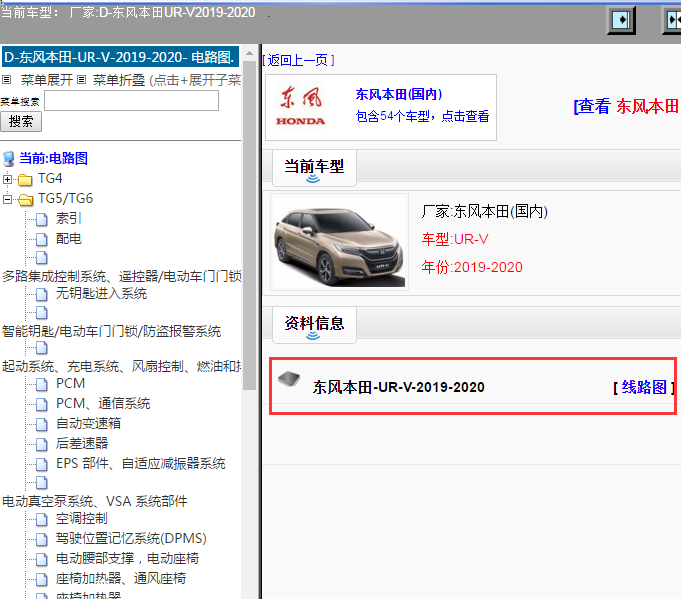Image resolution: width=681 pixels, height=599 pixels.
Task: Click the page icon beside 配电
Action: [41, 239]
